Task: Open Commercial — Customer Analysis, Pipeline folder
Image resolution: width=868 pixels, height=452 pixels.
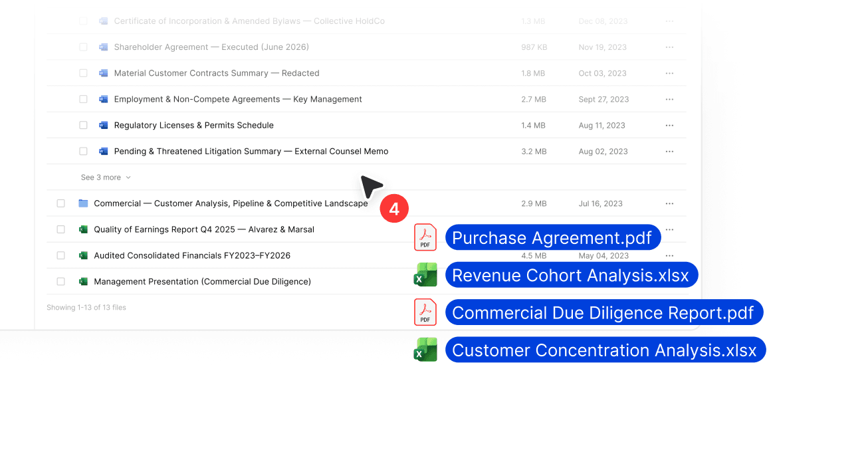Action: 231,203
